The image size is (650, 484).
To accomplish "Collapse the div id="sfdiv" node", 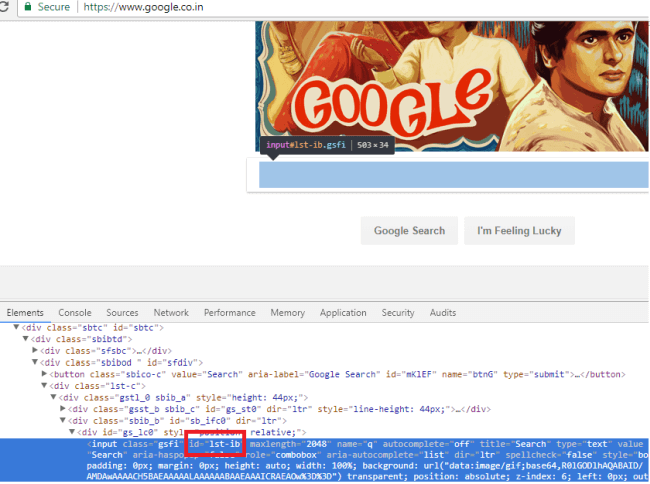I will pyautogui.click(x=35, y=362).
